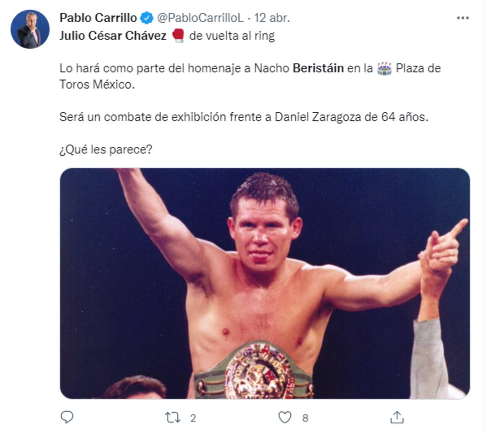Retweet the post using the arrows icon
Screen dimensions: 504x433
coord(173,417)
